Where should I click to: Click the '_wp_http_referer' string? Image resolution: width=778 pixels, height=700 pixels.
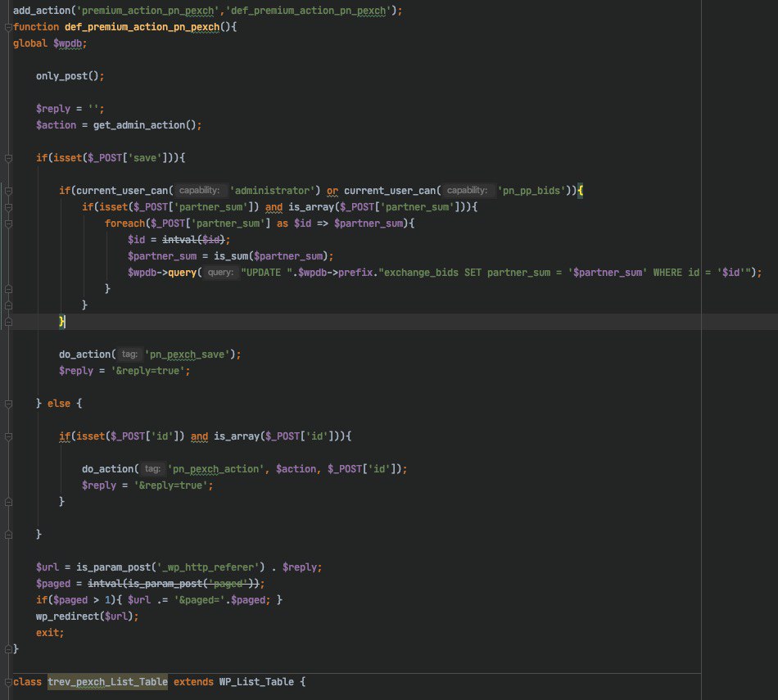pos(210,567)
